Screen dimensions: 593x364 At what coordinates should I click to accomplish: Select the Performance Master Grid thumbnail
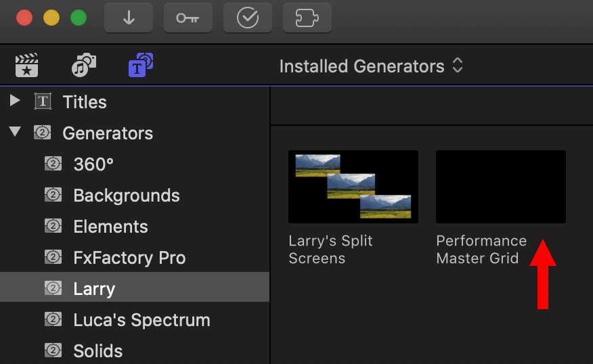[x=501, y=187]
